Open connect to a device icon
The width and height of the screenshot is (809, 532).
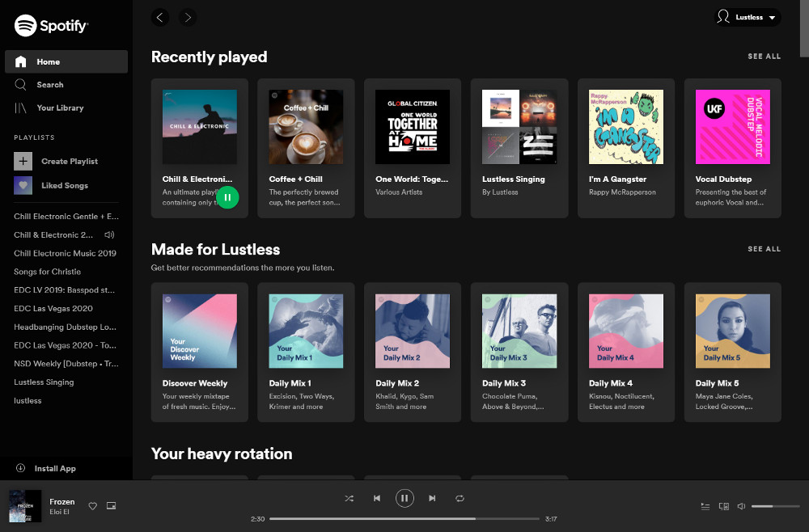pos(724,506)
